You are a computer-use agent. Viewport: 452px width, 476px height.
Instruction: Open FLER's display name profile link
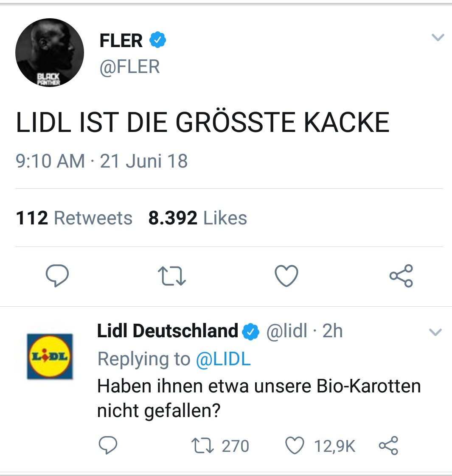pyautogui.click(x=121, y=41)
